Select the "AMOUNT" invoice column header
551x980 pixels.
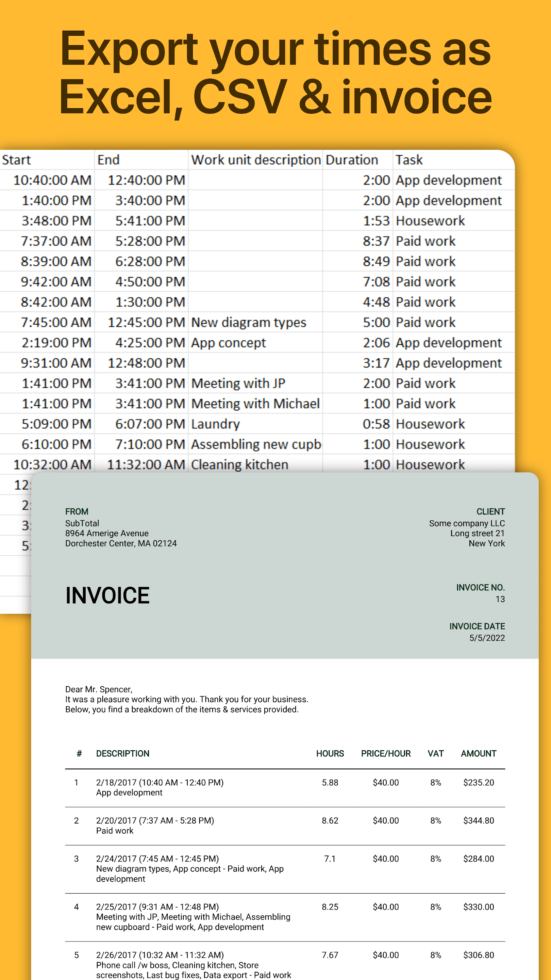point(479,754)
